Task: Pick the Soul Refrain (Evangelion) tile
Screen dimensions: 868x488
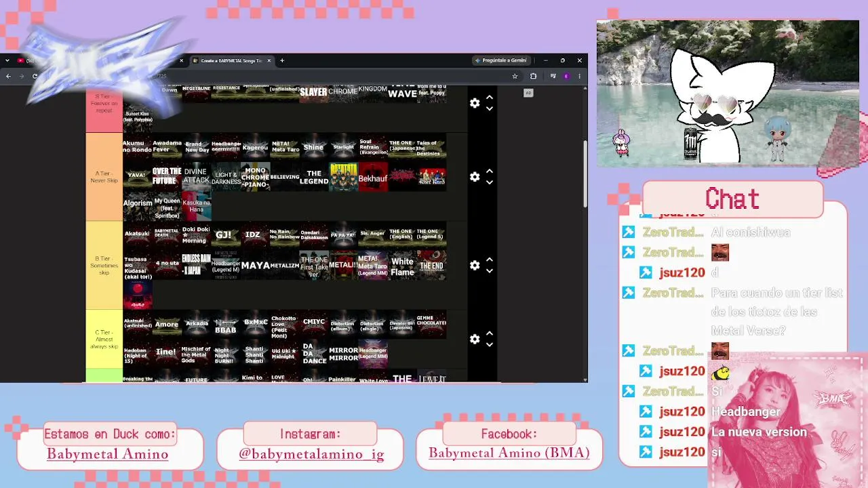Action: pyautogui.click(x=373, y=147)
